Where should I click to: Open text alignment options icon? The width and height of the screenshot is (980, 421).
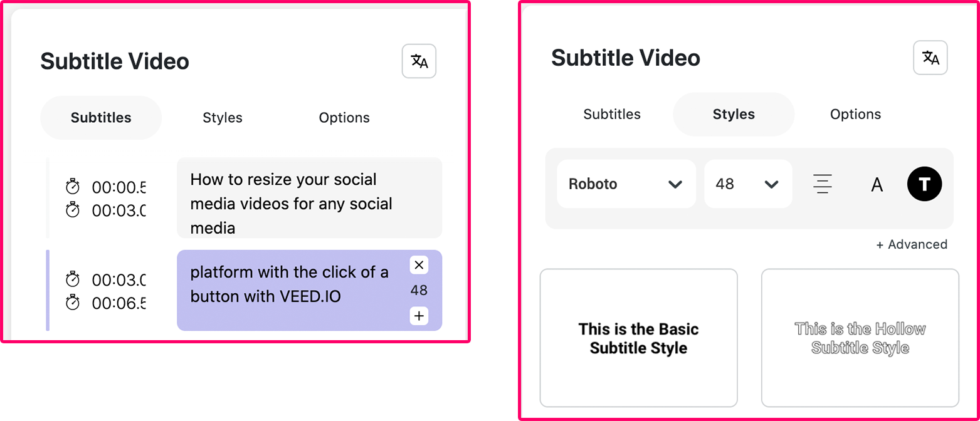823,184
